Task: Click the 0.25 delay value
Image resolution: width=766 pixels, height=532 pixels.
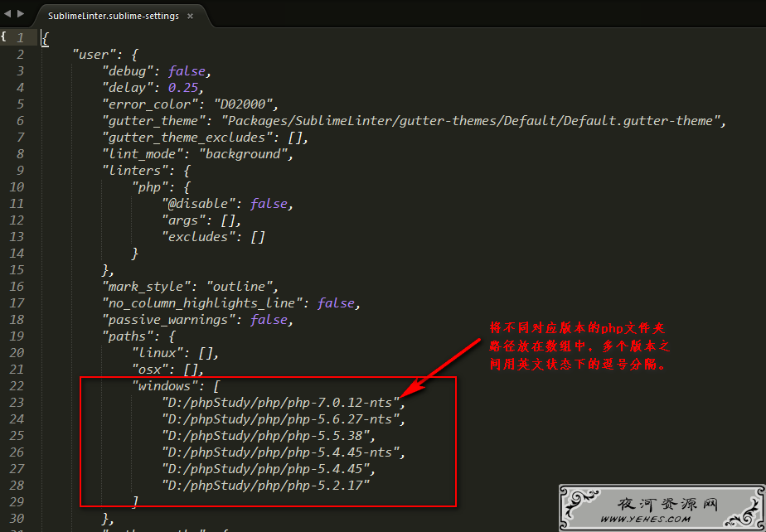Action: point(183,88)
